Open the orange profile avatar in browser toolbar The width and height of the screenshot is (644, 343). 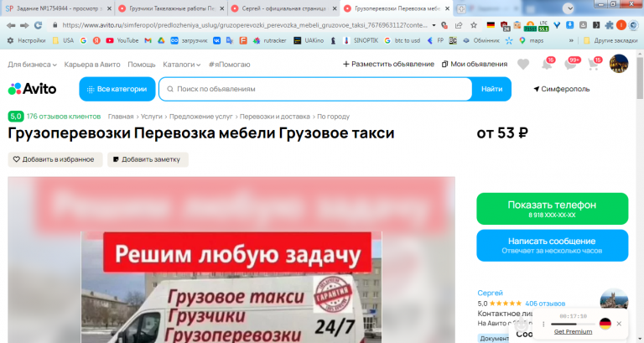tap(621, 25)
